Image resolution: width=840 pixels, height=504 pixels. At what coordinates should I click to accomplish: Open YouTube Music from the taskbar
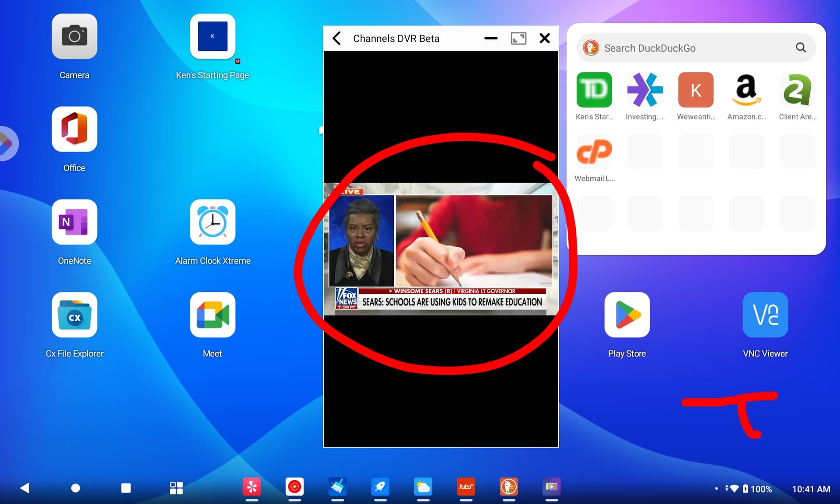[294, 487]
